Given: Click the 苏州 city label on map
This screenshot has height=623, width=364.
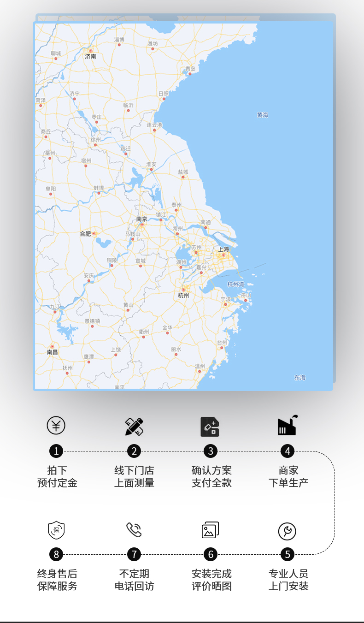Looking at the screenshot, I should pyautogui.click(x=197, y=247).
